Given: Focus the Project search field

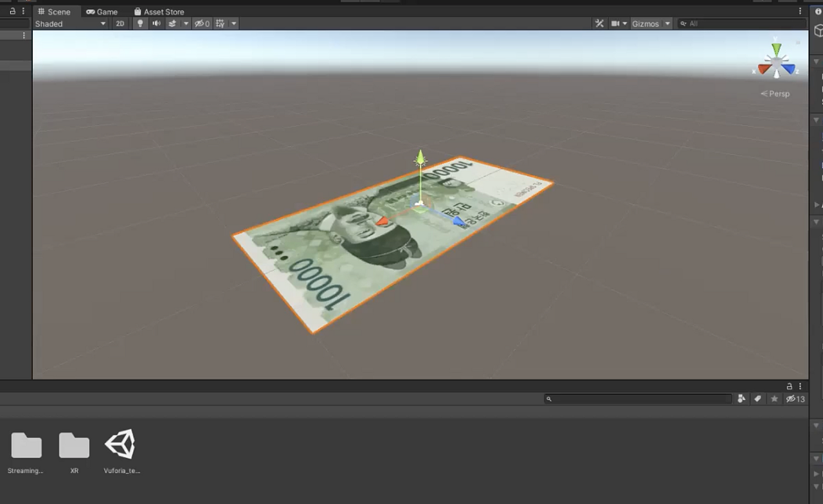Looking at the screenshot, I should tap(638, 399).
